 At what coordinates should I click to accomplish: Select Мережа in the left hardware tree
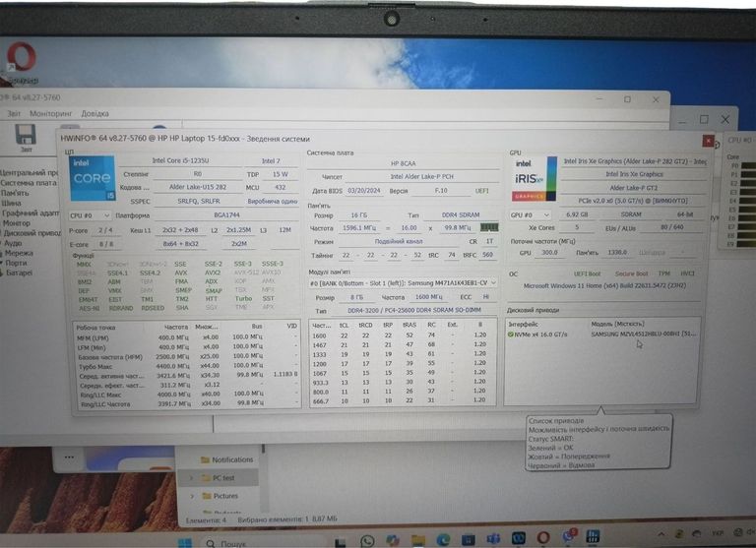point(21,253)
